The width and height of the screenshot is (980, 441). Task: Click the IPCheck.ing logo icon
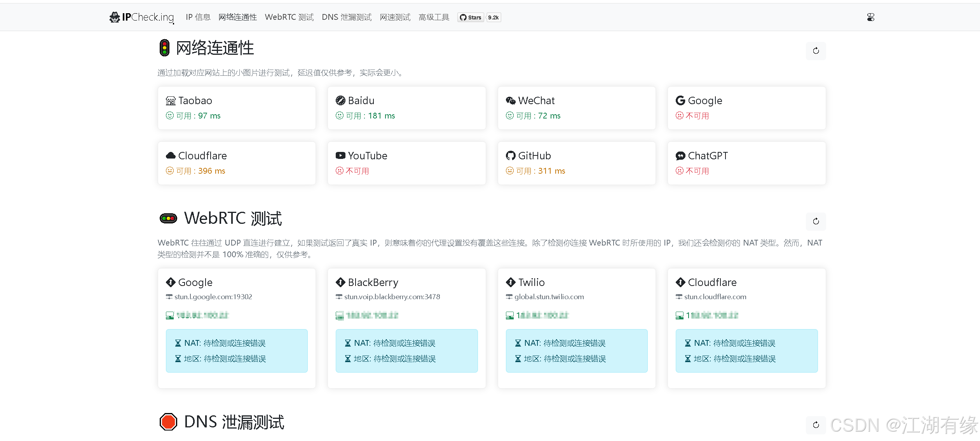[x=115, y=17]
